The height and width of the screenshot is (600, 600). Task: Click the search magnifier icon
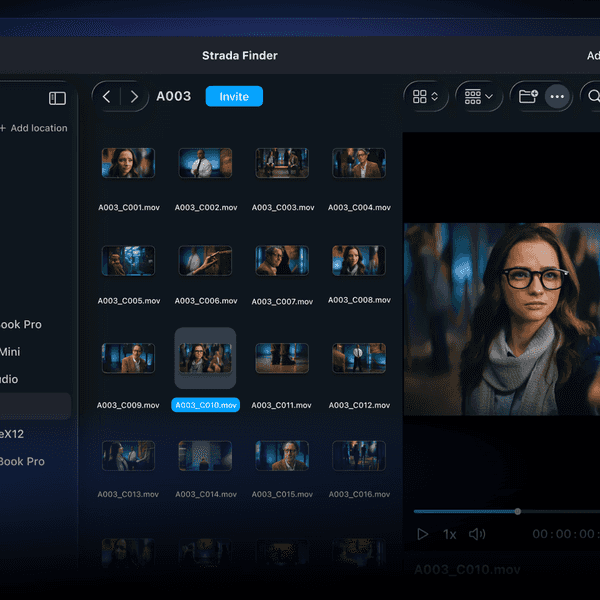[x=593, y=96]
